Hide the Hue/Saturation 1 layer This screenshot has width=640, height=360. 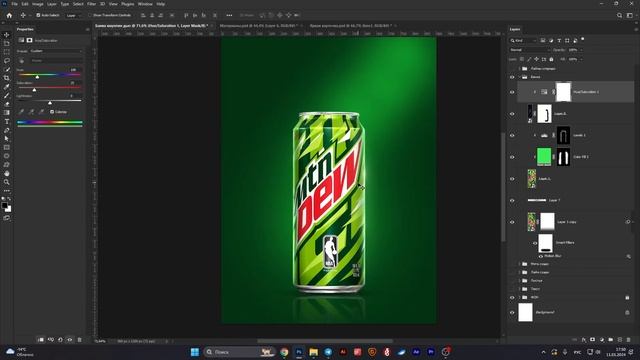(512, 92)
